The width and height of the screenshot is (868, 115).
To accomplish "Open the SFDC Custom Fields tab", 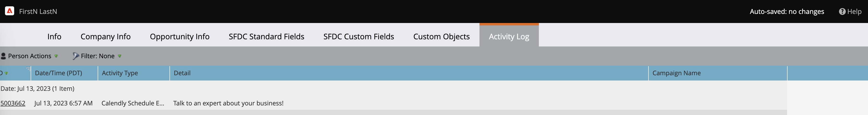I will coord(359,36).
